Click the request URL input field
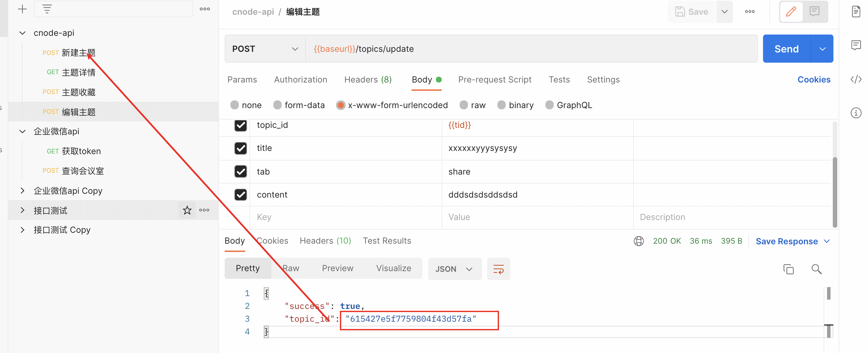Image resolution: width=868 pixels, height=353 pixels. point(539,49)
